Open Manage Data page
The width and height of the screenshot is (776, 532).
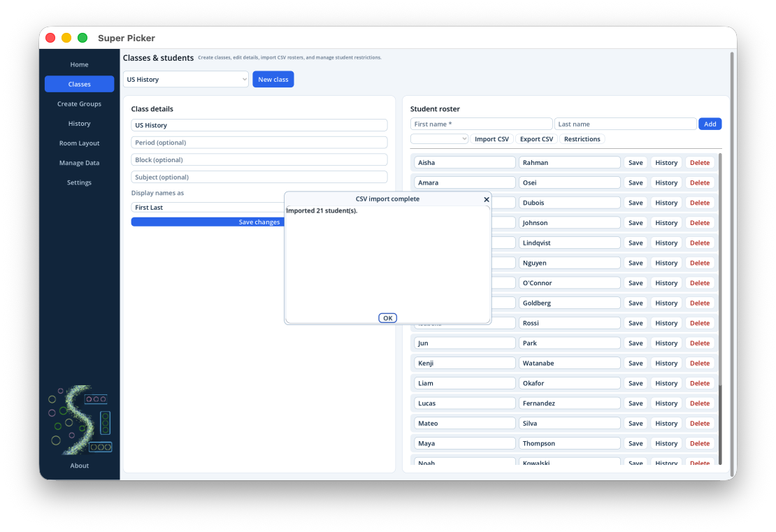pyautogui.click(x=79, y=163)
